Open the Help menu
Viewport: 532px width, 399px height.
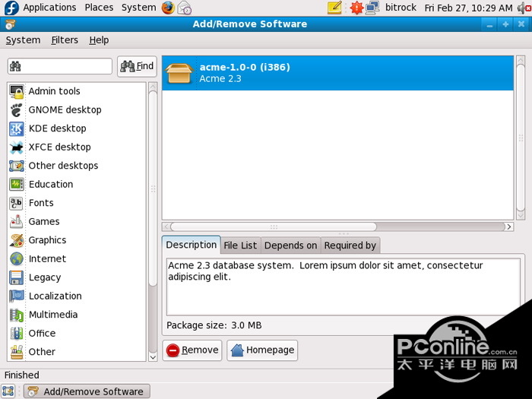(99, 40)
